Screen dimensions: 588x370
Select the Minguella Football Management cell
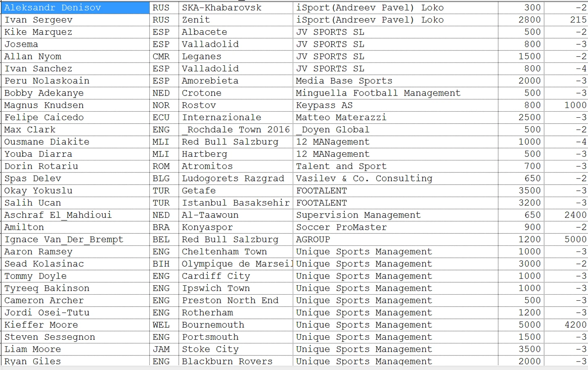(x=395, y=93)
